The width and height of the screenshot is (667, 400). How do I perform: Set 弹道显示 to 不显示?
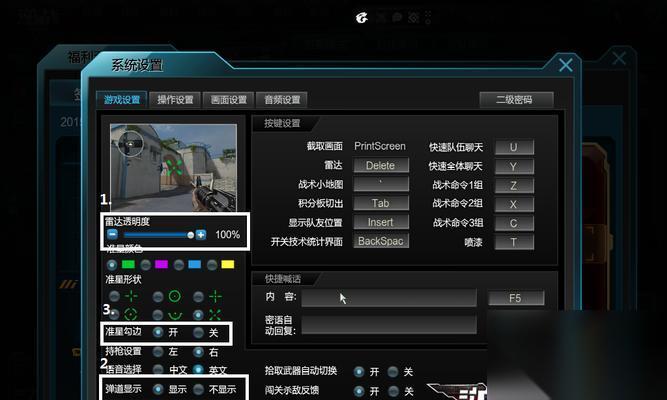click(x=198, y=389)
